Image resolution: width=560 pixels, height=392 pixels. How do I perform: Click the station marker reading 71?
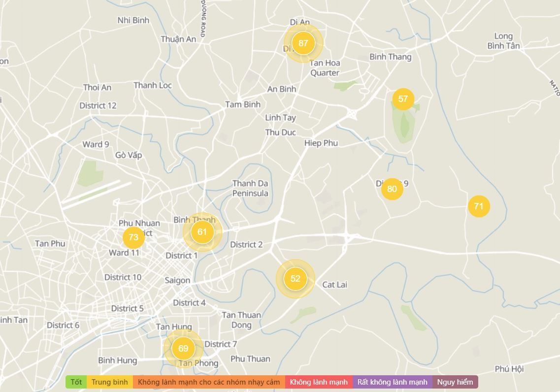coord(479,206)
